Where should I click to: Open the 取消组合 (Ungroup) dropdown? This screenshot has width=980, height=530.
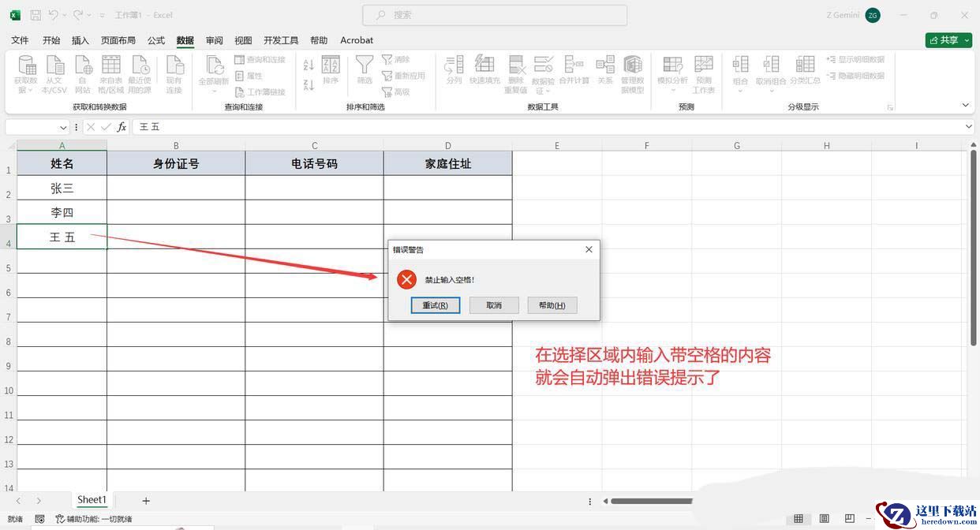(x=771, y=90)
